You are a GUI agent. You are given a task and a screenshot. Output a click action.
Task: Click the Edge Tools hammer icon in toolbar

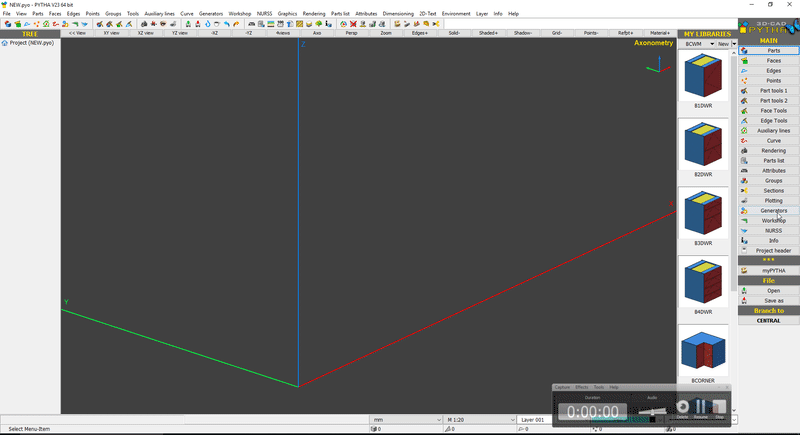coord(129,24)
